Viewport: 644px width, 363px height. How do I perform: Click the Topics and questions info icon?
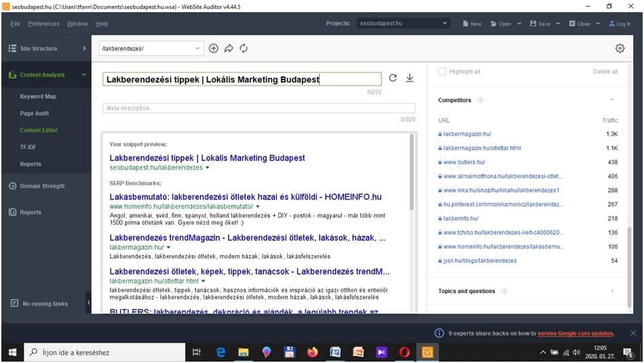(x=504, y=291)
